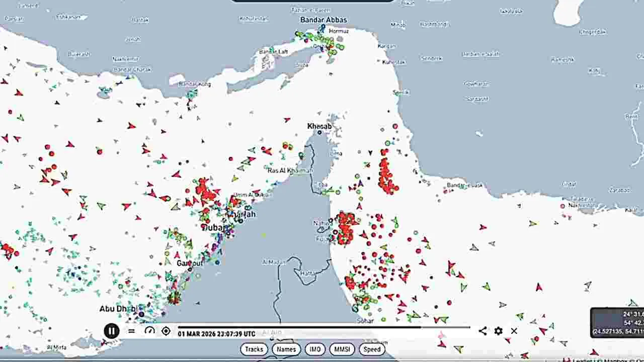Toggle IMO number labels

(x=315, y=349)
